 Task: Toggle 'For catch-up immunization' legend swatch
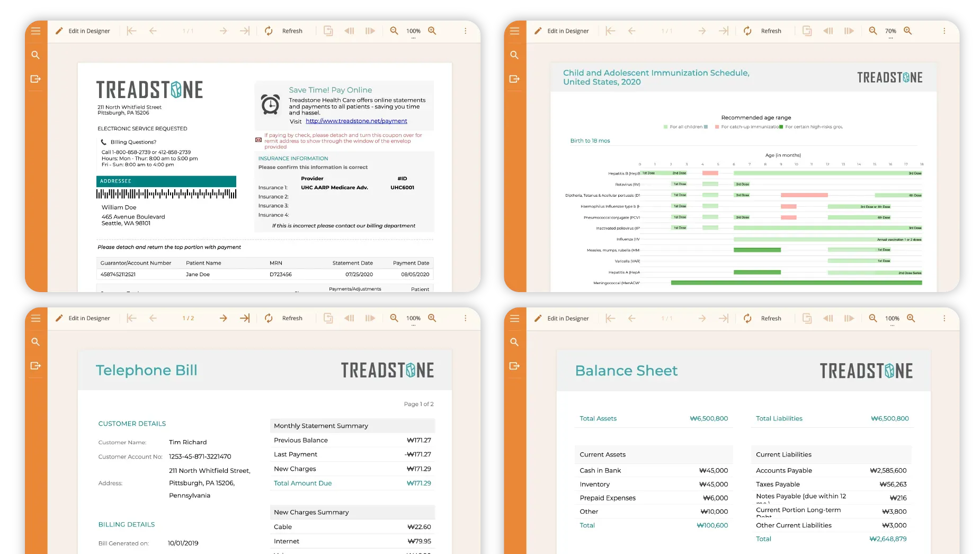click(717, 127)
